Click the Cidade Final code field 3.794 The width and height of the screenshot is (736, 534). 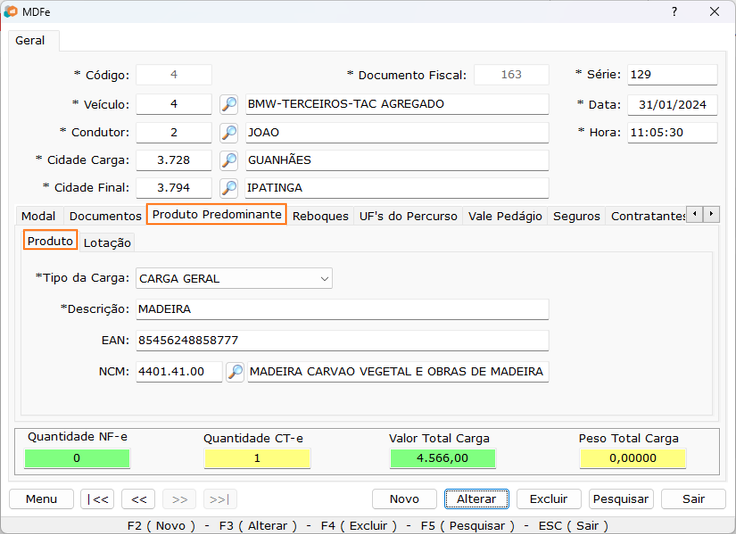point(174,188)
